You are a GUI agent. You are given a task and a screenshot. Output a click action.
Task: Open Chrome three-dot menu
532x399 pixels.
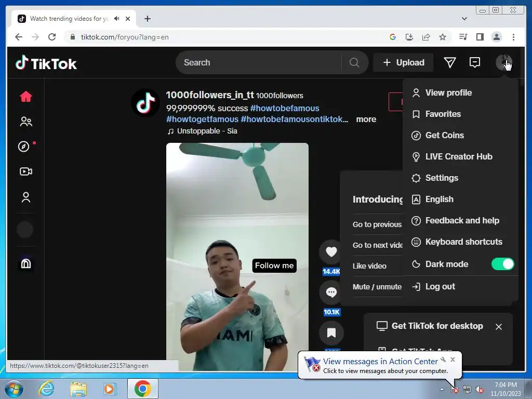point(513,37)
